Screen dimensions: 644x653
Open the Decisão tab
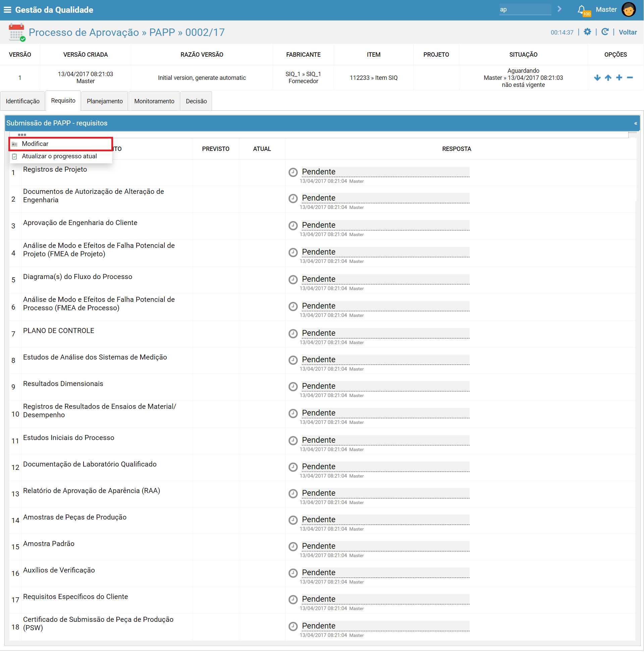[197, 101]
